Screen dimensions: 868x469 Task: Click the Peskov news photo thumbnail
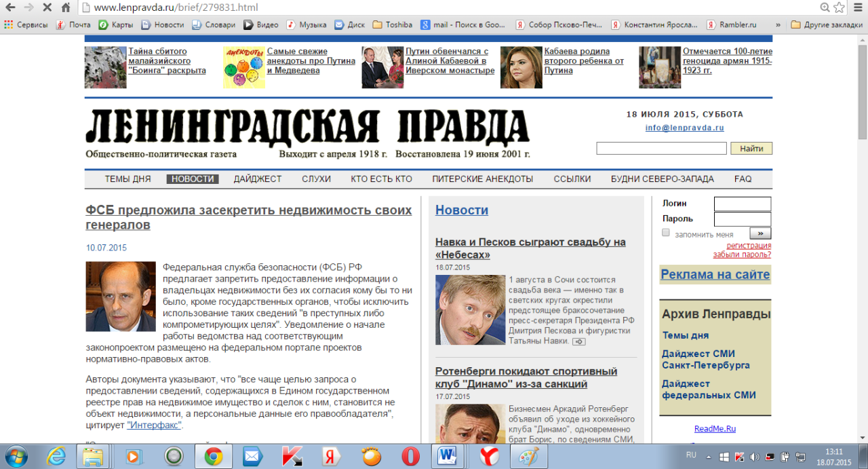tap(471, 309)
